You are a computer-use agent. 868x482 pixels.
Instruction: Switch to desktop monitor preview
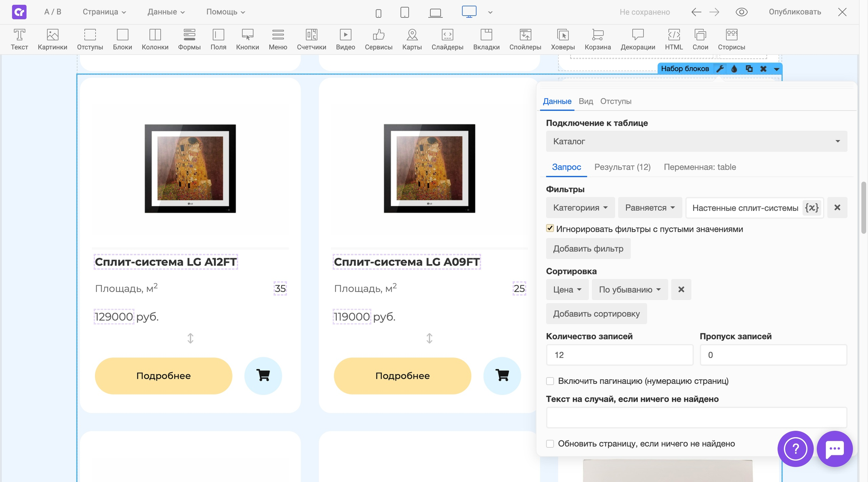pyautogui.click(x=469, y=12)
